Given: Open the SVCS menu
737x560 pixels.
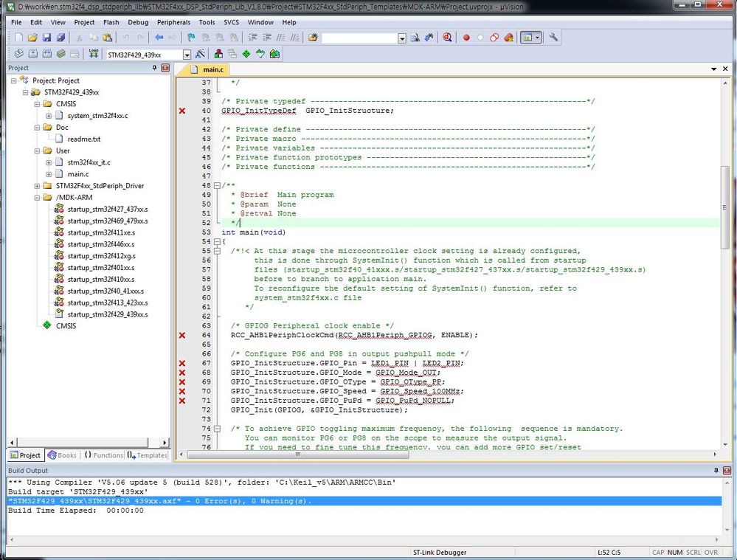Looking at the screenshot, I should (231, 22).
